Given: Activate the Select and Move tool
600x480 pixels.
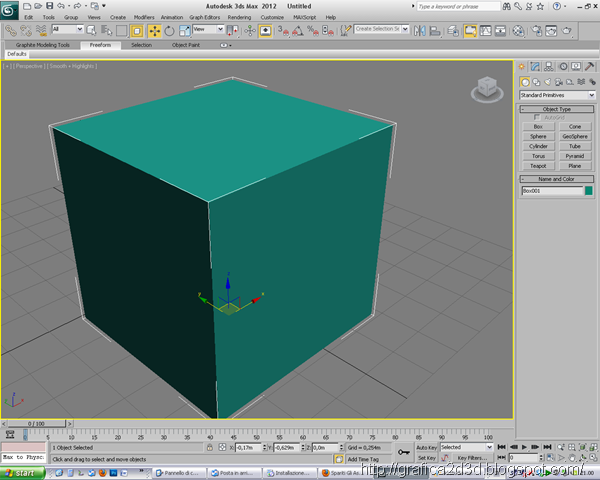Looking at the screenshot, I should (155, 30).
